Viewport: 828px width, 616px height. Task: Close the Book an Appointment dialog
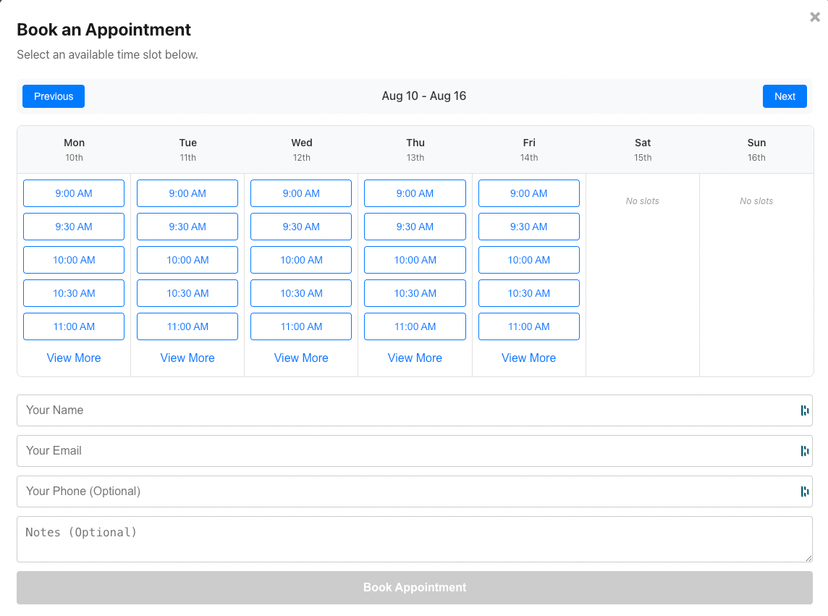(x=815, y=17)
